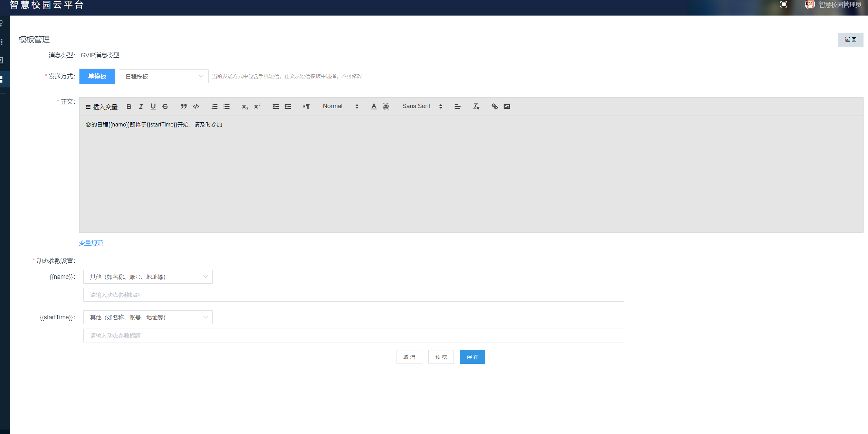Click the {{name}} parameter title input
The image size is (868, 434).
point(353,295)
